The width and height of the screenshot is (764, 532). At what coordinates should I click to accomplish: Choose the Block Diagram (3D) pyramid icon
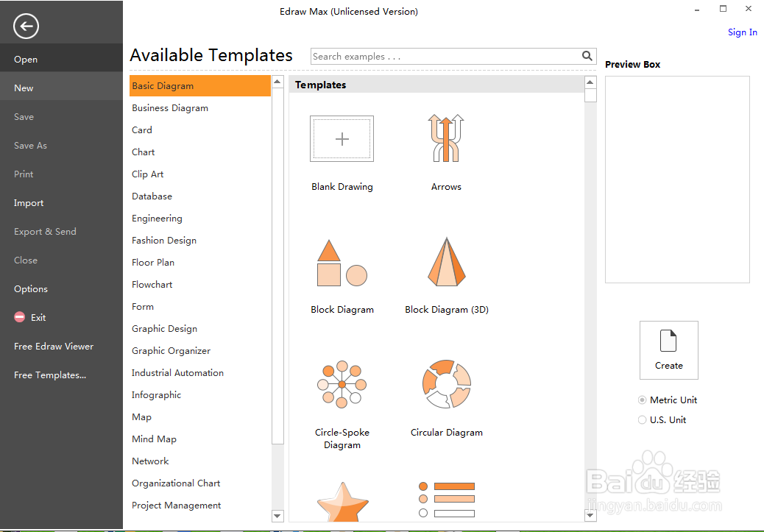coord(447,262)
